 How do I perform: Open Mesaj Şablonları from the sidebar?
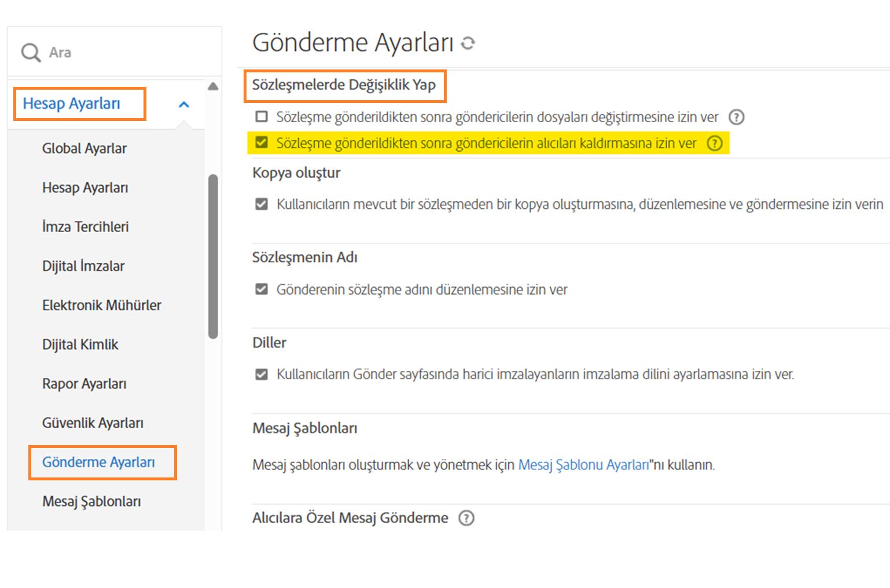pos(91,501)
